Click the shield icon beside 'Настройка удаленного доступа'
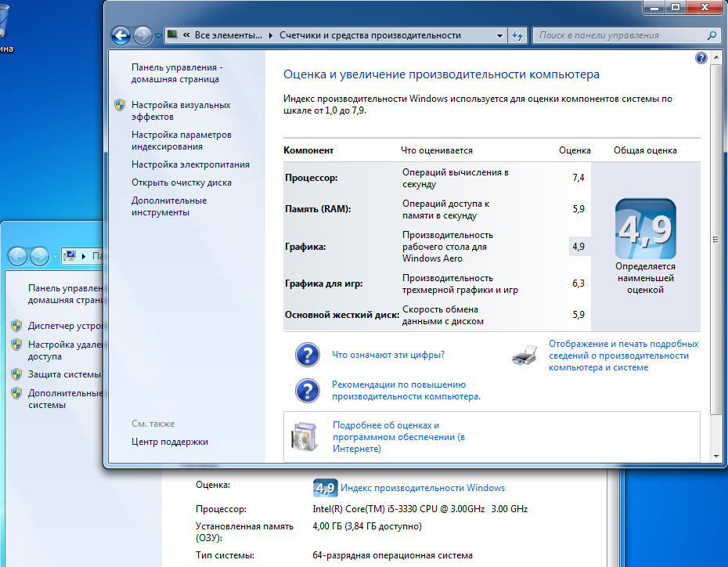The height and width of the screenshot is (567, 728). click(x=16, y=345)
